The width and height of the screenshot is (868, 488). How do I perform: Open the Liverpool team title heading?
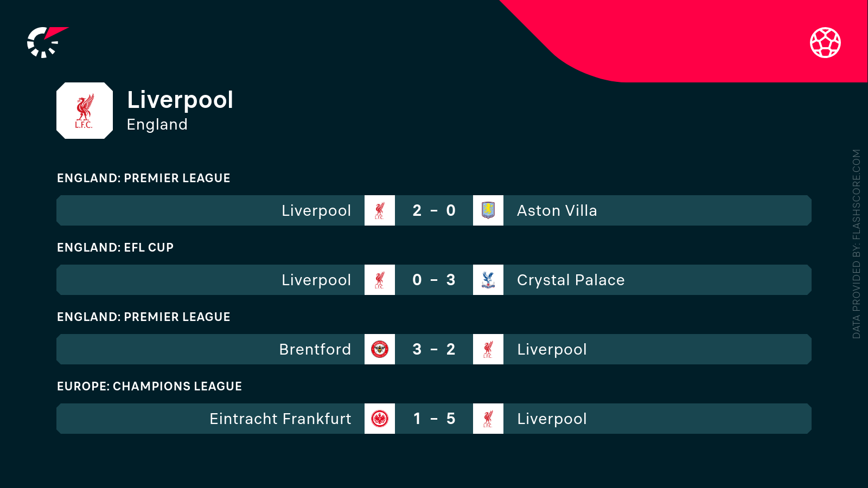tap(180, 100)
